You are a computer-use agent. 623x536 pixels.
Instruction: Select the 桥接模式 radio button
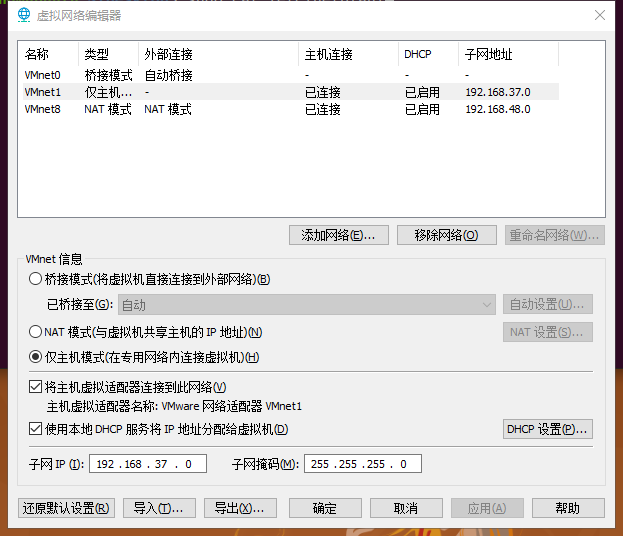click(35, 279)
